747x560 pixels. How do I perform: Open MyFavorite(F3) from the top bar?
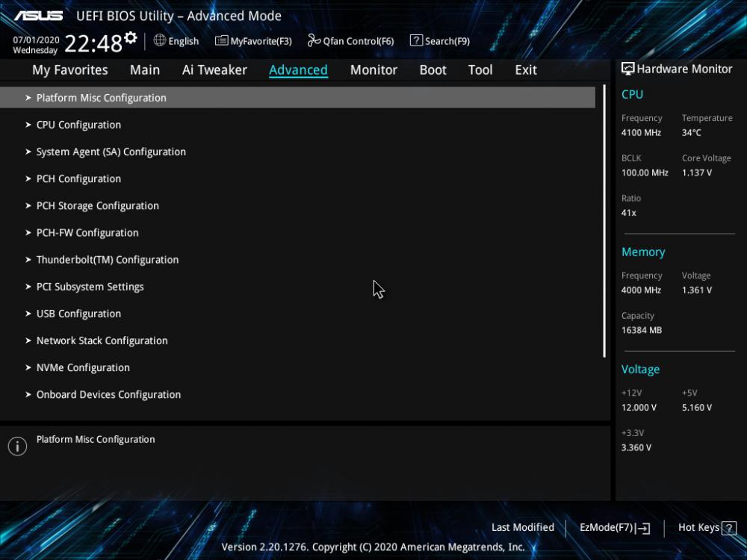point(253,41)
